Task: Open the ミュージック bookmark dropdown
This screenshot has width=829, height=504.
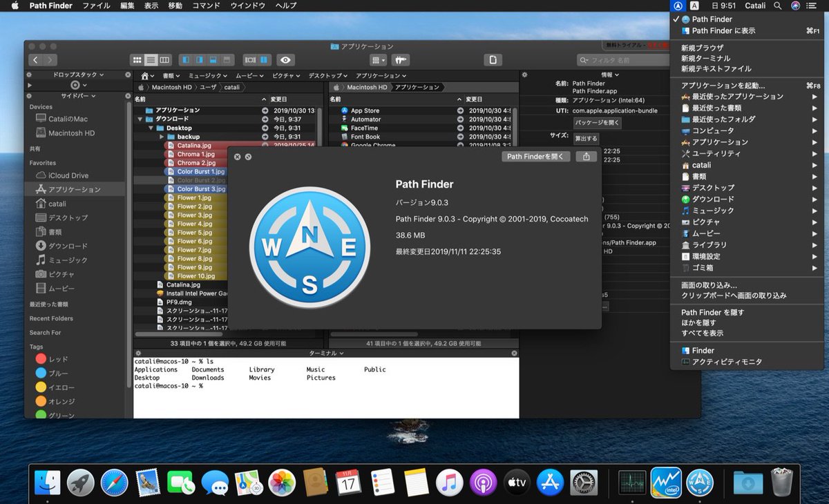Action: tap(207, 75)
